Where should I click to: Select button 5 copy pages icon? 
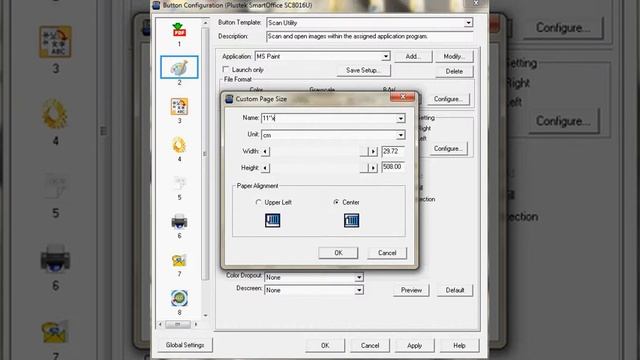click(179, 183)
